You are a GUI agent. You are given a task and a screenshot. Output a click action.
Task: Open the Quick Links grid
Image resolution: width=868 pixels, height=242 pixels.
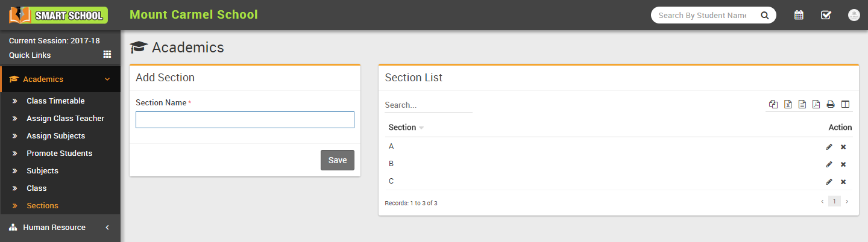point(107,54)
